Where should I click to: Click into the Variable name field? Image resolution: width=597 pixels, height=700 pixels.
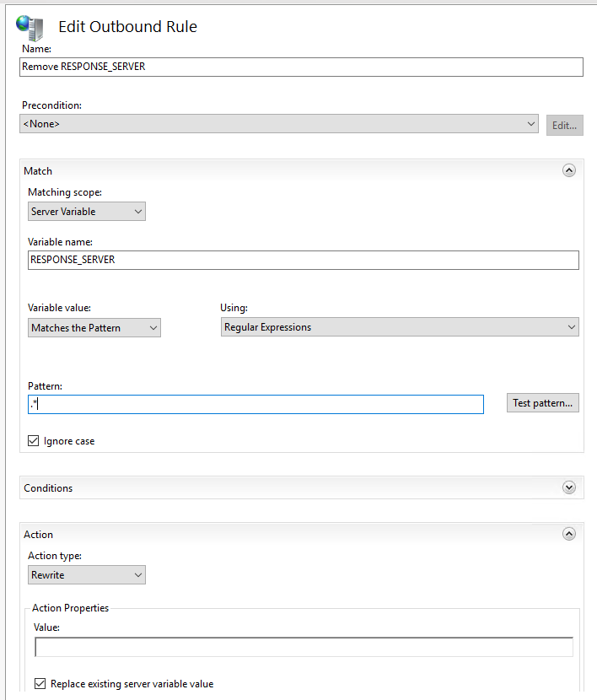(304, 260)
